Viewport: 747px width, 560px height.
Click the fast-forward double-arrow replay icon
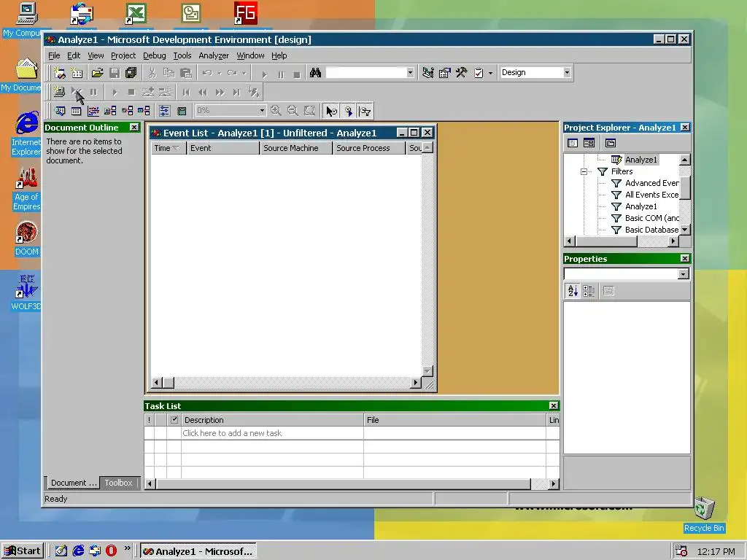(220, 92)
